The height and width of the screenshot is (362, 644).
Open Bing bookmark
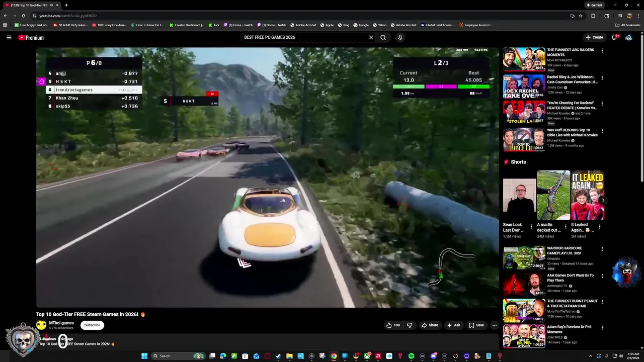click(344, 25)
